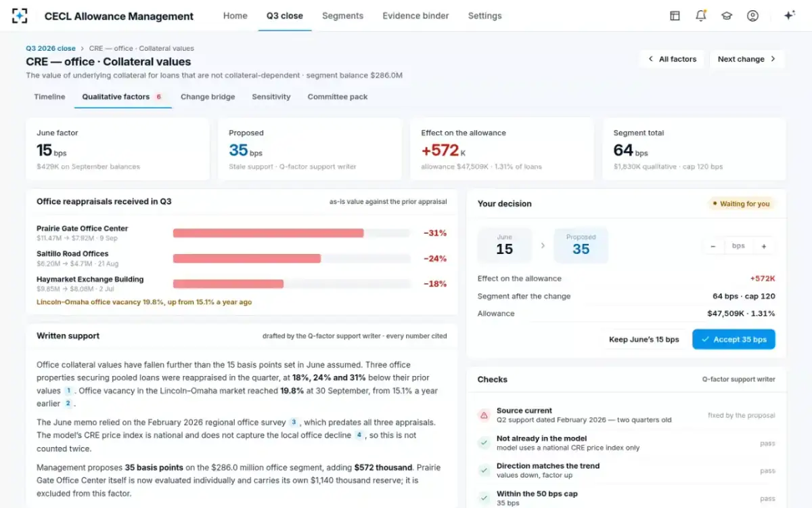The height and width of the screenshot is (508, 812).
Task: Click the Lincoln–Omaha office vacancy note
Action: click(x=144, y=302)
